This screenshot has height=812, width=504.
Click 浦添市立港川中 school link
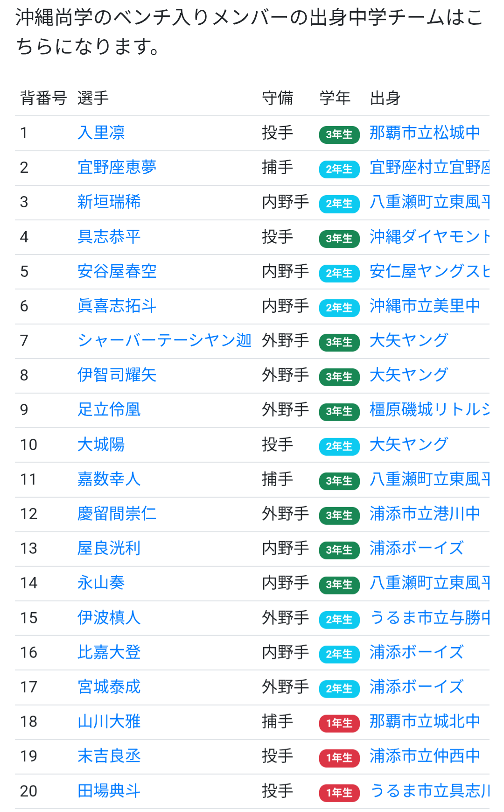[425, 514]
